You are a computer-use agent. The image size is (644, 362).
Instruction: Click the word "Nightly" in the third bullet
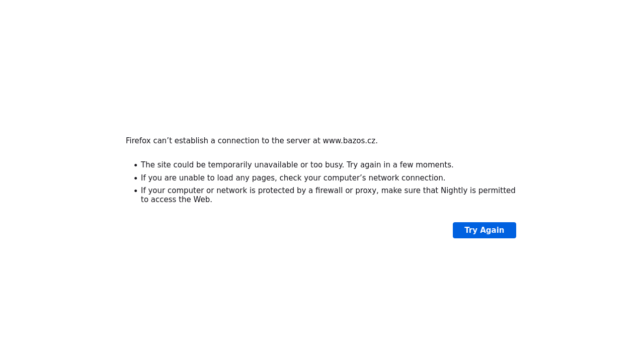pyautogui.click(x=454, y=191)
